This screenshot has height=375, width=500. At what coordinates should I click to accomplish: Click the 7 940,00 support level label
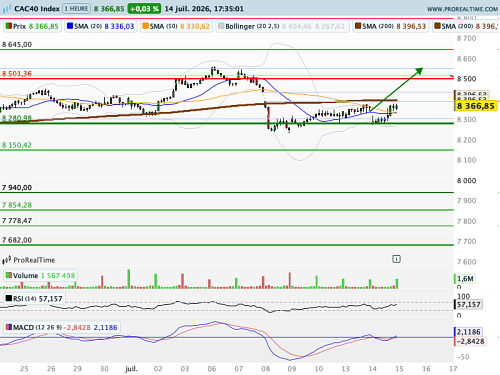pyautogui.click(x=17, y=188)
